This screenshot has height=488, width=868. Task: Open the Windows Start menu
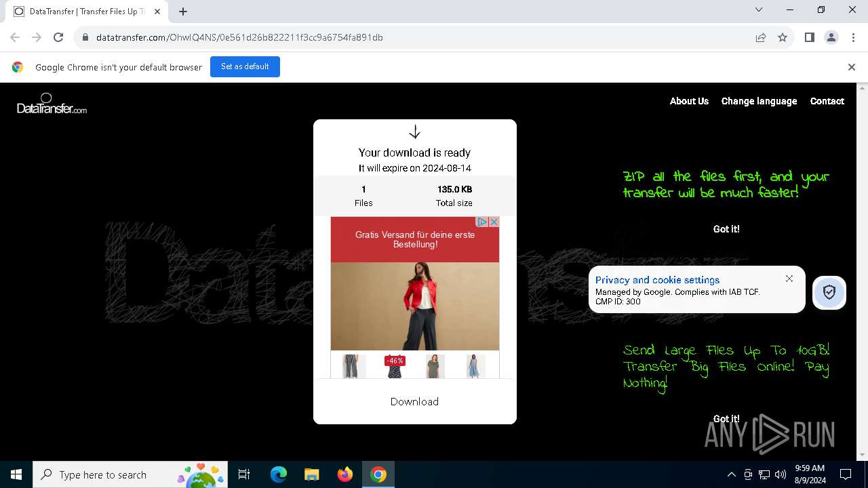pyautogui.click(x=16, y=474)
